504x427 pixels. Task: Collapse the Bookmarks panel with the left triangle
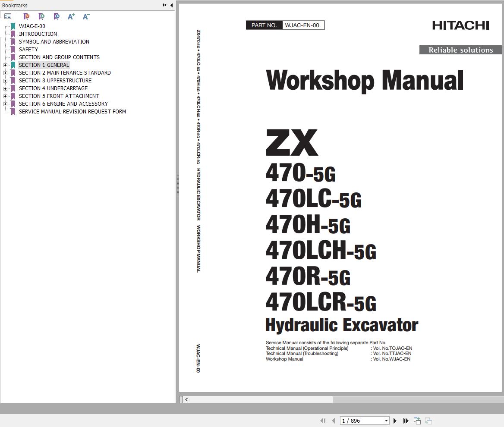pos(172,5)
